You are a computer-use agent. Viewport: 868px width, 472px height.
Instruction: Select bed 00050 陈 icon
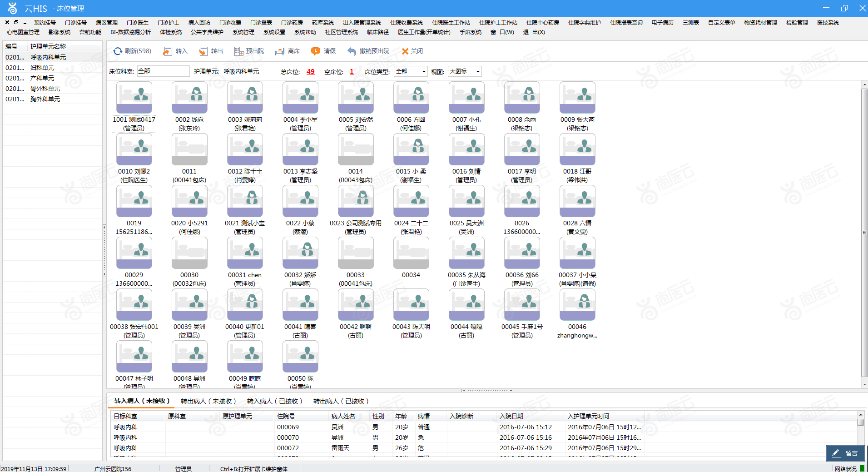pyautogui.click(x=300, y=356)
